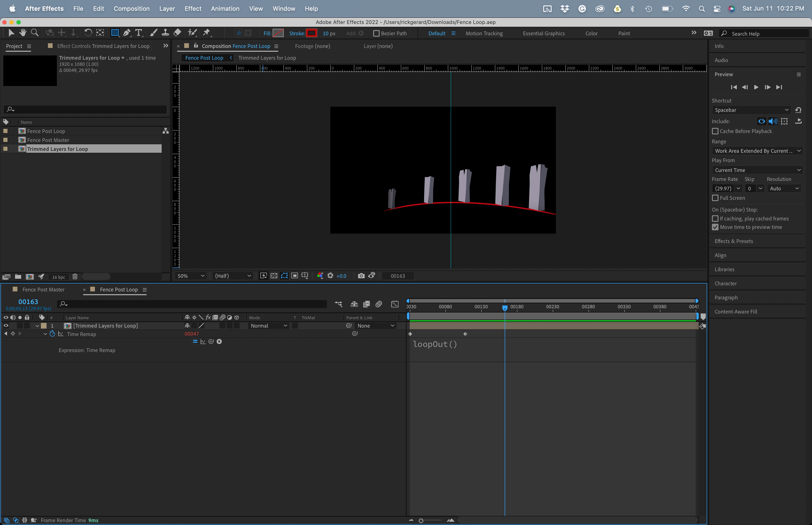
Task: Delete selected item with trash icon
Action: click(75, 277)
